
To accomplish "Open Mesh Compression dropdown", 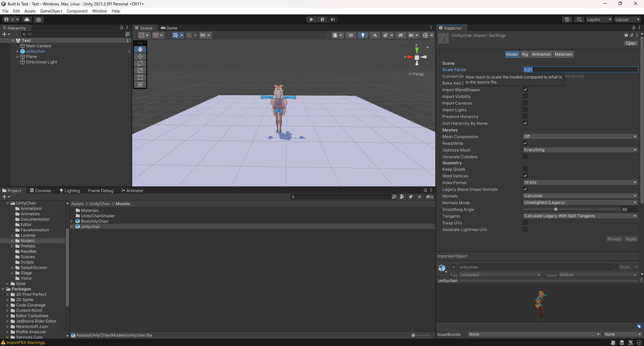I will (x=581, y=137).
